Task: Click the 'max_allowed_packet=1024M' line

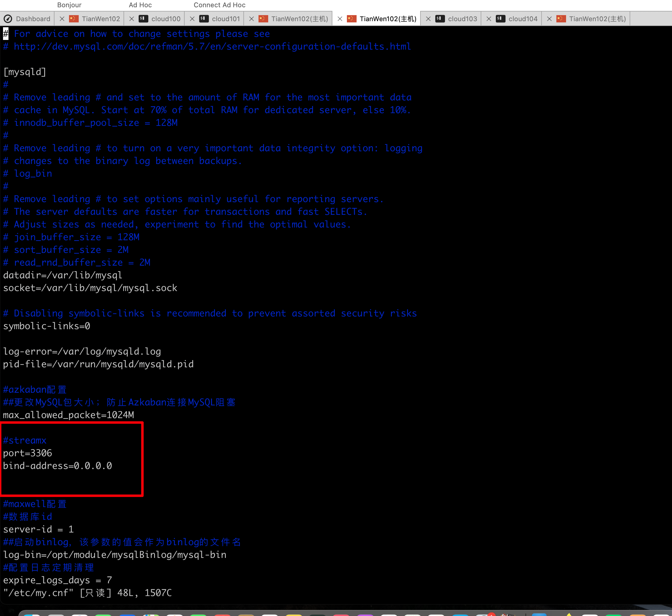Action: 69,415
